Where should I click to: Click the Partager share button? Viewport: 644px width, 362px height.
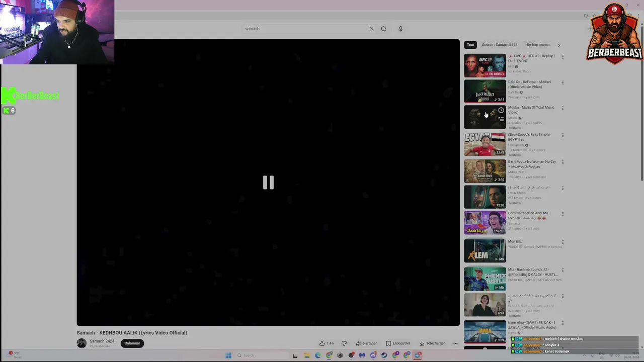click(x=366, y=343)
